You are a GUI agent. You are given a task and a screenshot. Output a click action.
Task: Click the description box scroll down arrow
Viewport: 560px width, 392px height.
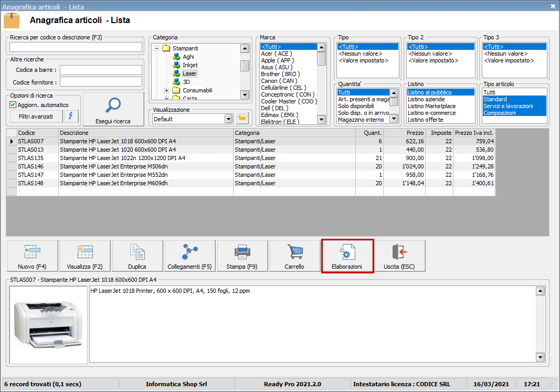click(x=540, y=357)
